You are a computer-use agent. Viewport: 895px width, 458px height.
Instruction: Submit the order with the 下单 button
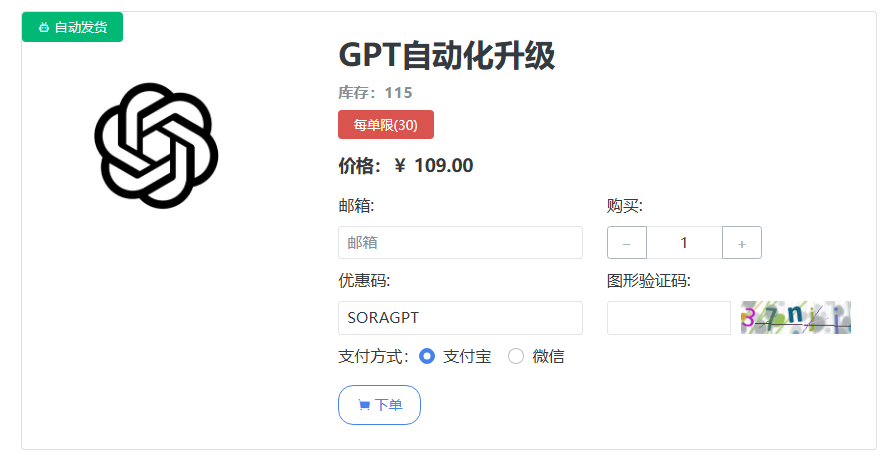click(x=380, y=405)
